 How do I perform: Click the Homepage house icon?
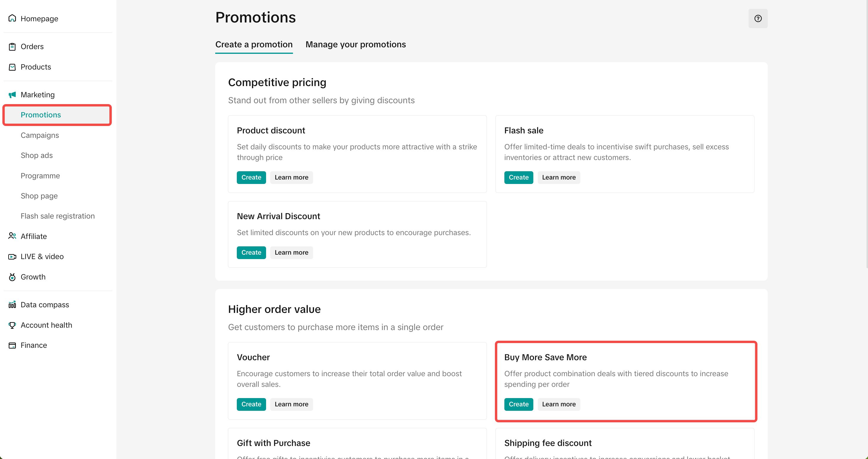[x=12, y=18]
